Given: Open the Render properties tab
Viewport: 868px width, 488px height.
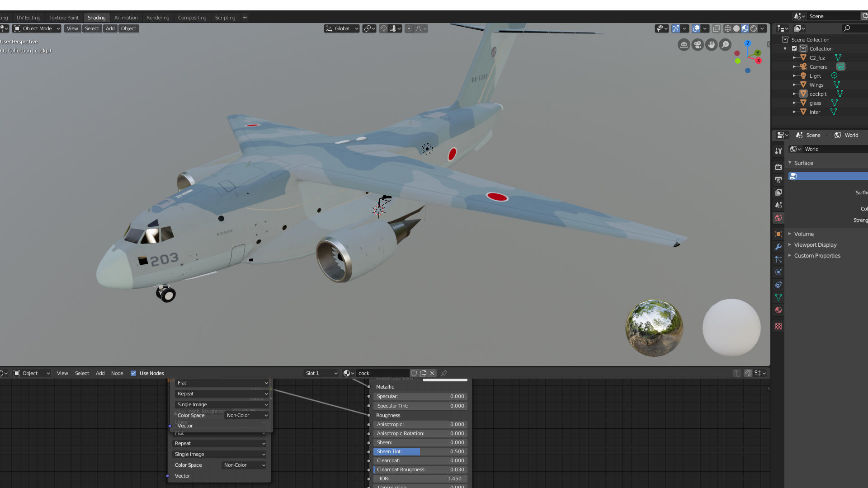Looking at the screenshot, I should pyautogui.click(x=778, y=167).
